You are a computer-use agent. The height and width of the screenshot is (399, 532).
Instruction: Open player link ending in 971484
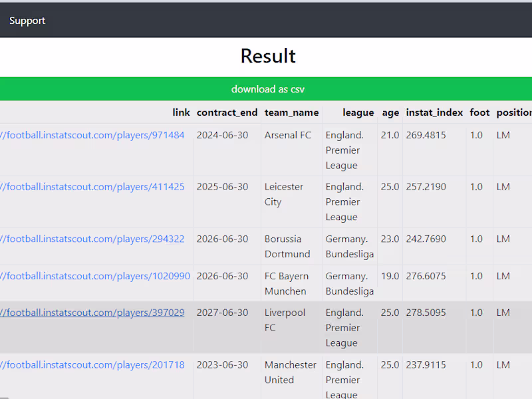[x=92, y=135]
